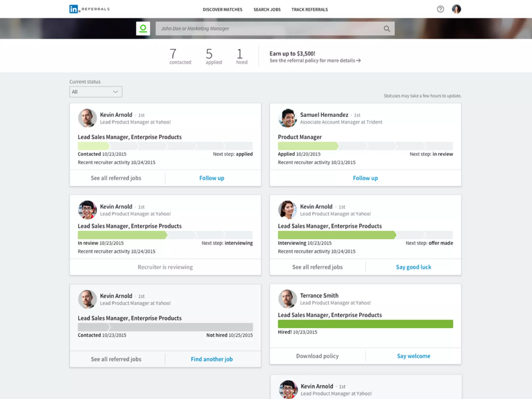Click the search magnifier icon

387,29
